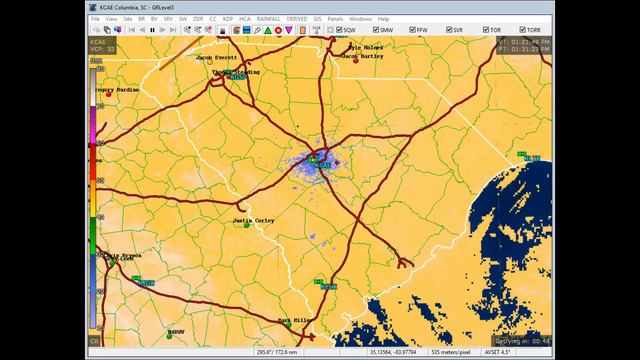Open the Site menu
The width and height of the screenshot is (640, 360).
128,19
